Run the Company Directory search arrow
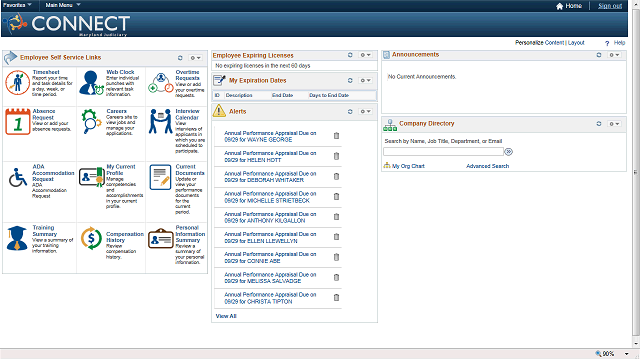 pos(509,152)
